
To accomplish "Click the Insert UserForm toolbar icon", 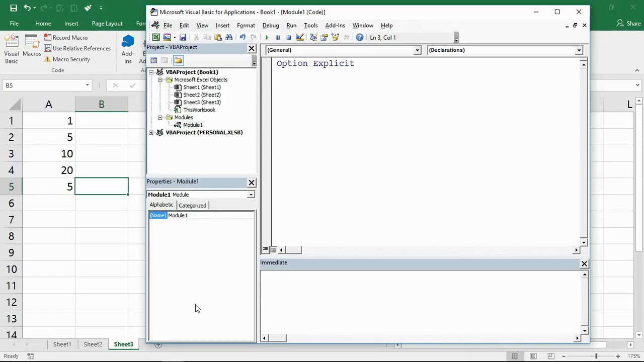I will 167,37.
